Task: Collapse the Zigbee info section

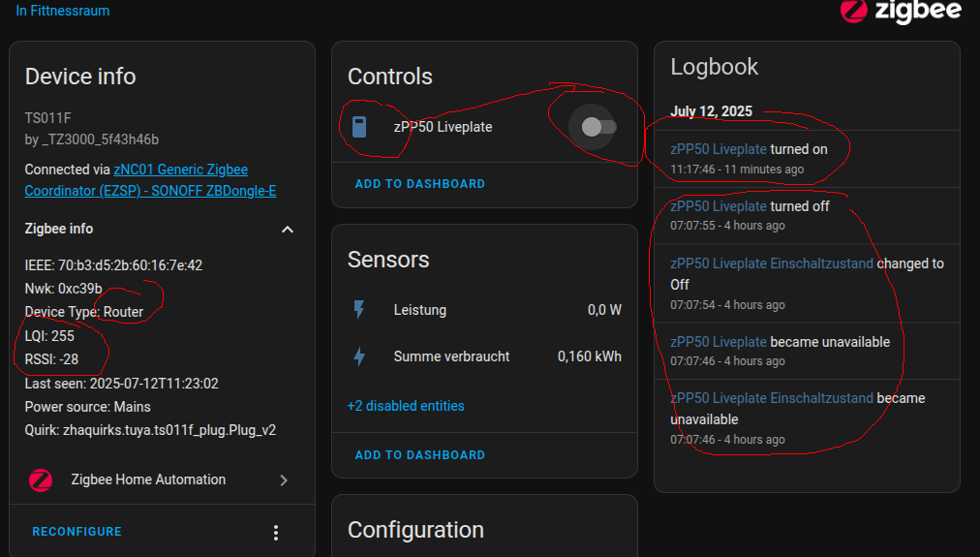Action: click(x=287, y=230)
